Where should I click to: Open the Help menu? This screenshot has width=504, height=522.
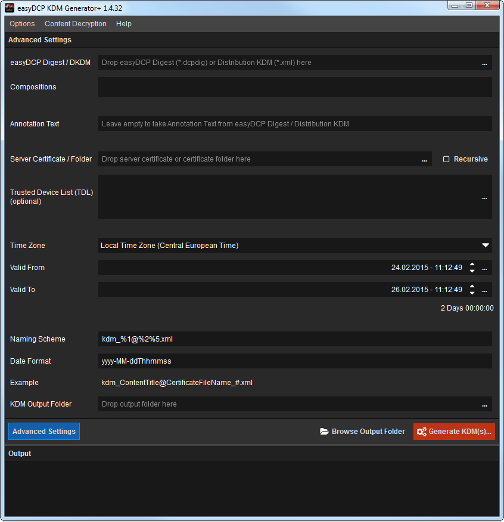point(124,24)
